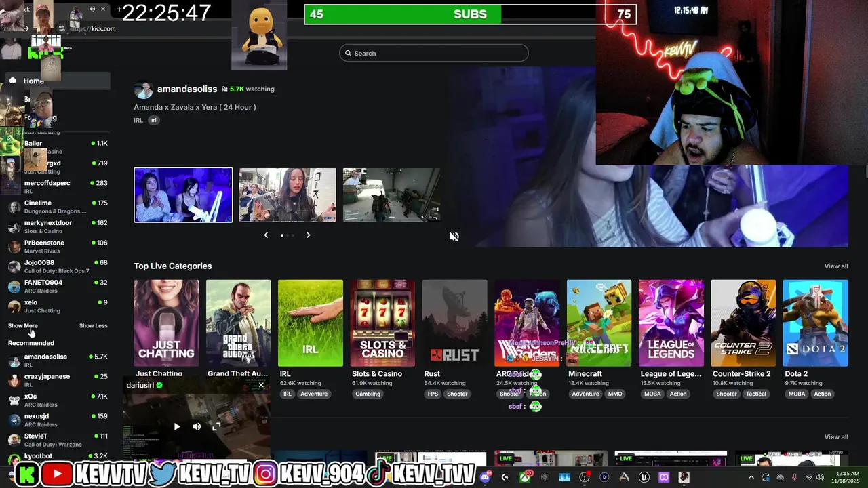Open Discord from the taskbar

(x=485, y=477)
